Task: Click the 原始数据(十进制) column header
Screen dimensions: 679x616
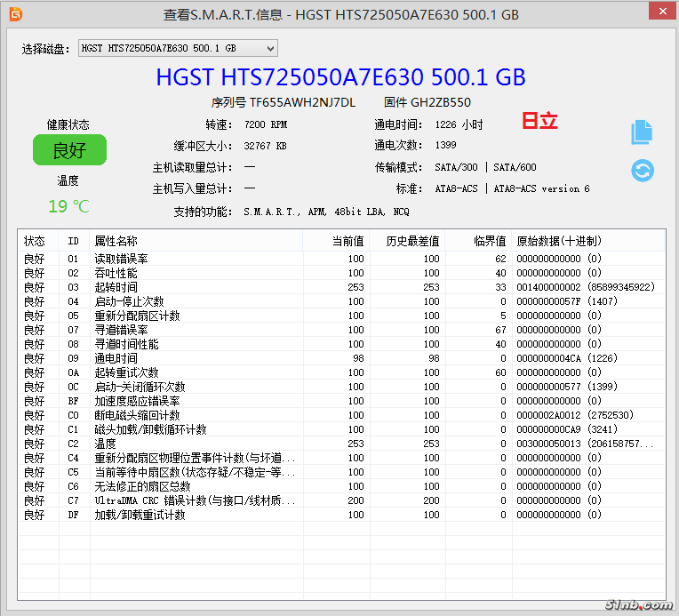Action: 558,241
